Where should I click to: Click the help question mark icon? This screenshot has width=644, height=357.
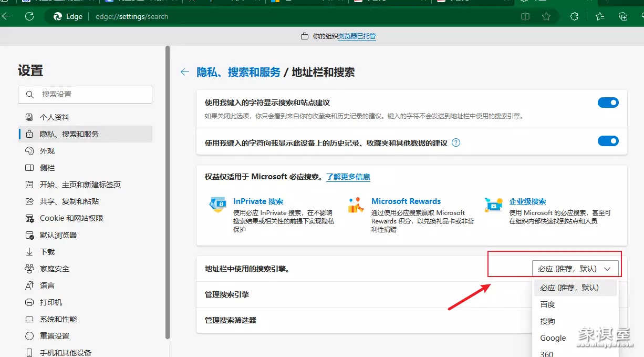[456, 142]
